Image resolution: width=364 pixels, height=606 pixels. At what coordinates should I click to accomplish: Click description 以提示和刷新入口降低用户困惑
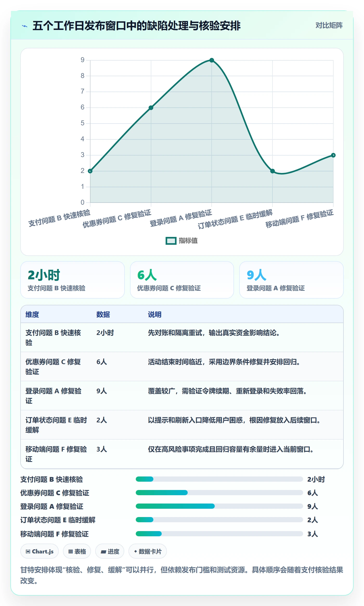(x=234, y=420)
